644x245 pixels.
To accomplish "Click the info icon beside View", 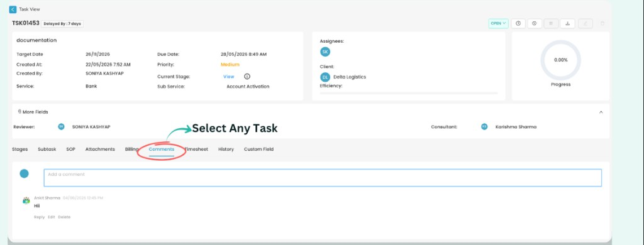I will 247,77.
